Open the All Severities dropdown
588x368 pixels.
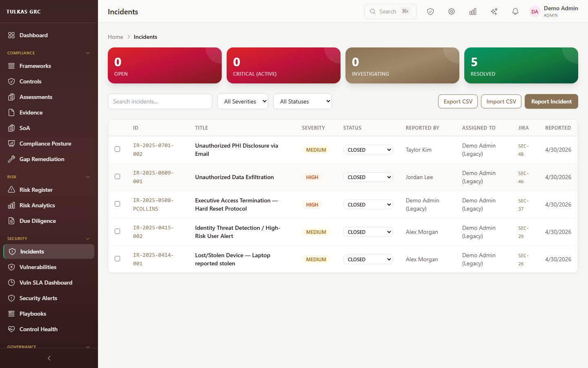(243, 101)
